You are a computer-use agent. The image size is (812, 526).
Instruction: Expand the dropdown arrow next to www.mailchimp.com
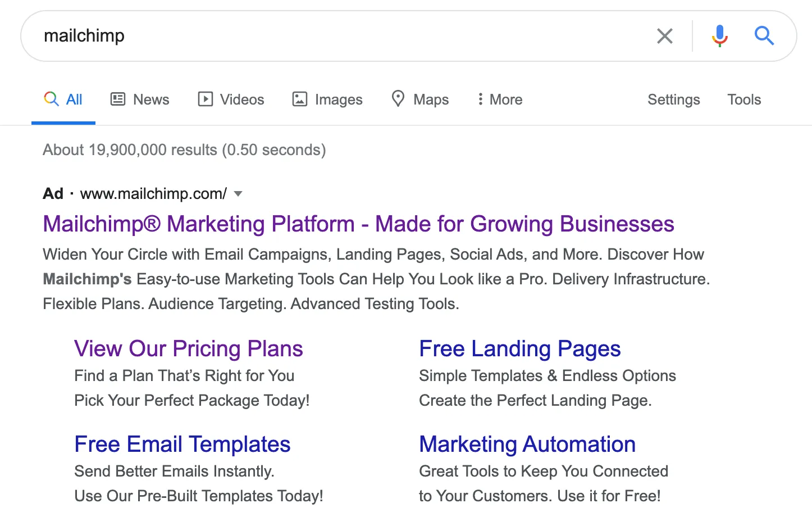pyautogui.click(x=238, y=194)
